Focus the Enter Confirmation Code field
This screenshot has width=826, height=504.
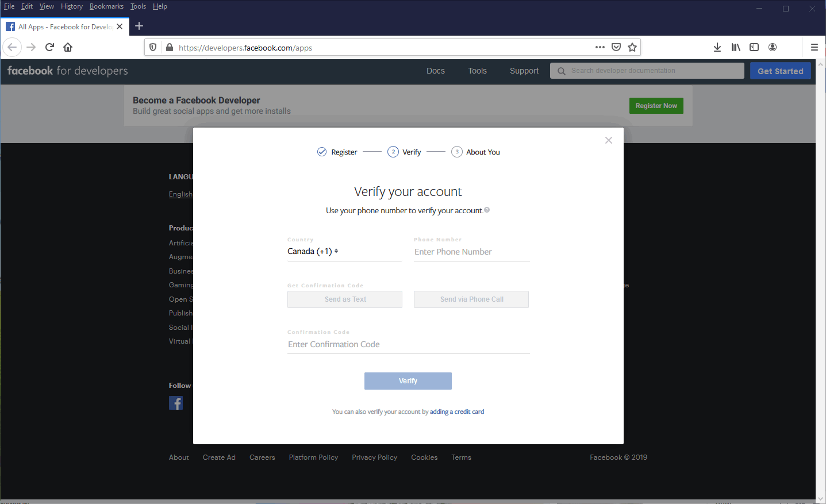point(409,344)
